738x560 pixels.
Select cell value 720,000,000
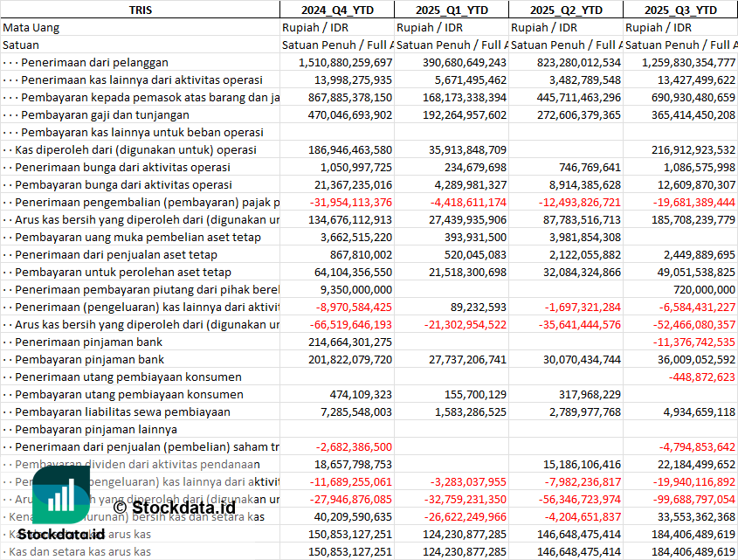pyautogui.click(x=704, y=288)
